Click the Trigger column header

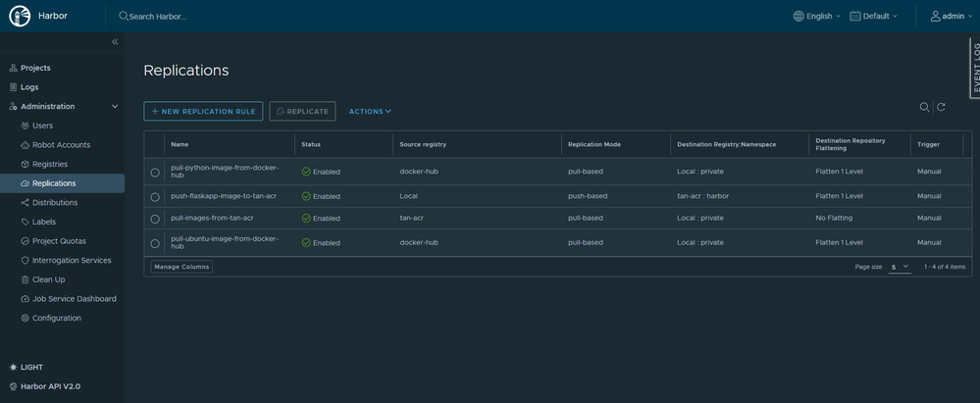click(928, 144)
